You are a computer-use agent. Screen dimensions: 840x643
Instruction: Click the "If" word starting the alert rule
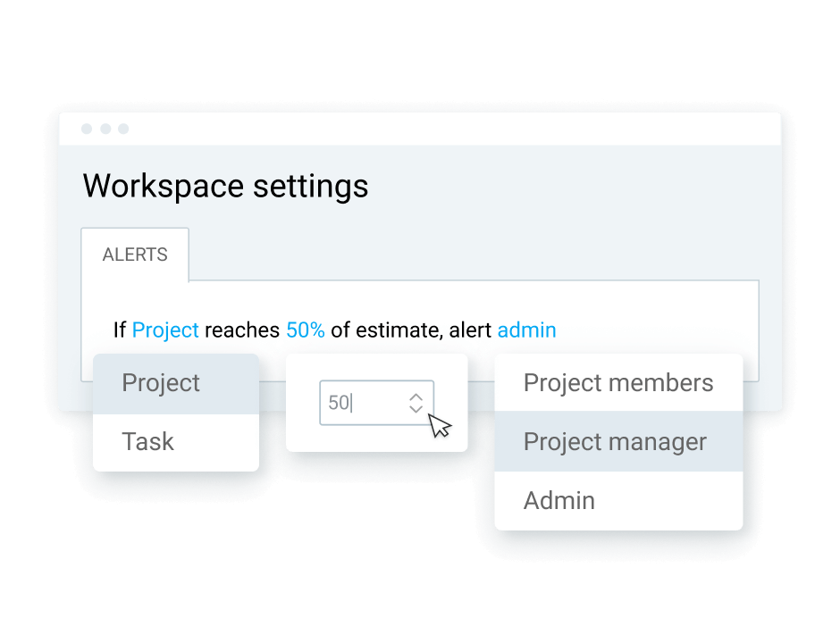(x=120, y=330)
